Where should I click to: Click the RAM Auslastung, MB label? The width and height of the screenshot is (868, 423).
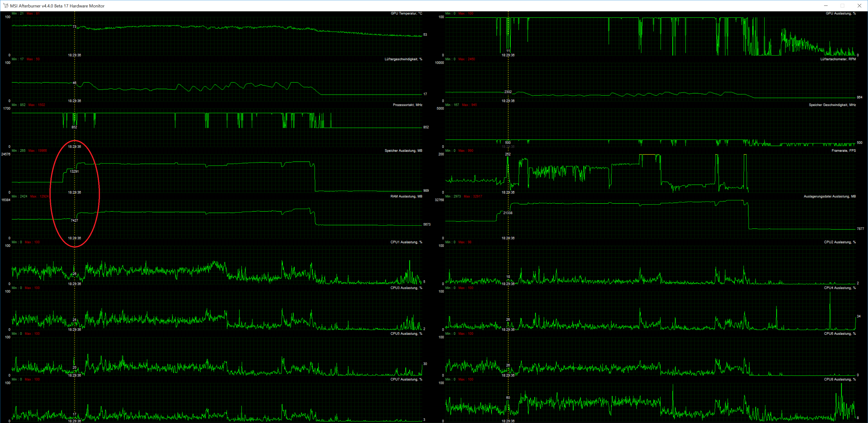406,196
